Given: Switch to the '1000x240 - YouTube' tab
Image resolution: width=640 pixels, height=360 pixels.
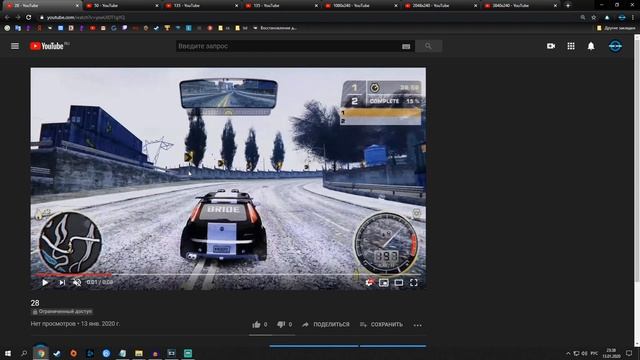Looking at the screenshot, I should coord(360,6).
